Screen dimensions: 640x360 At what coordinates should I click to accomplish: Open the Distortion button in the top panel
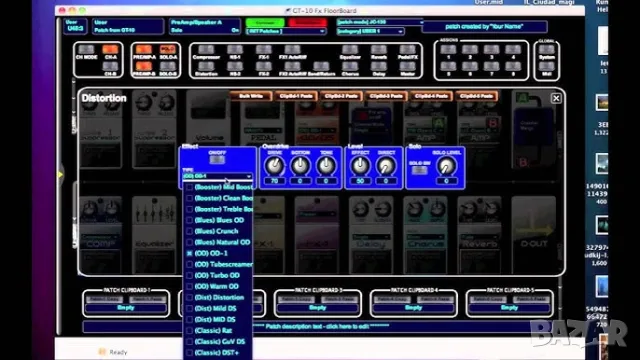(x=206, y=67)
